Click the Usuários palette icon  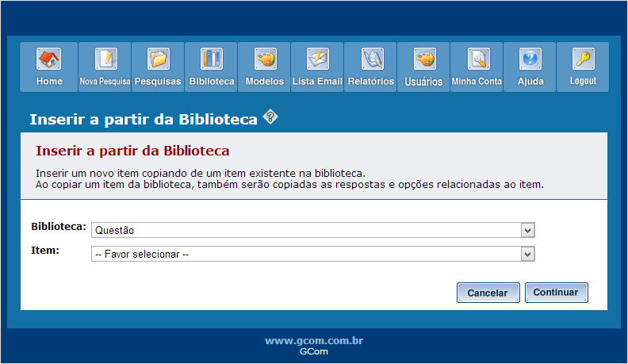tap(424, 59)
